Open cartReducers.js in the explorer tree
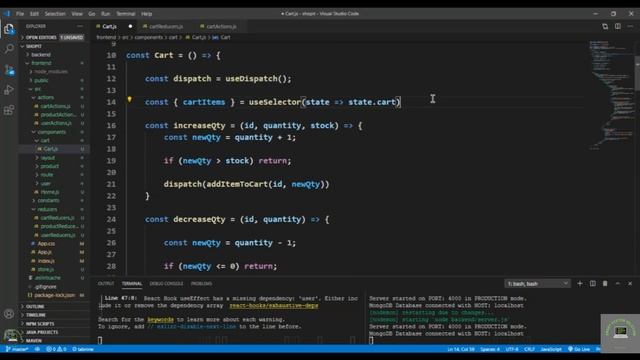 pyautogui.click(x=57, y=218)
